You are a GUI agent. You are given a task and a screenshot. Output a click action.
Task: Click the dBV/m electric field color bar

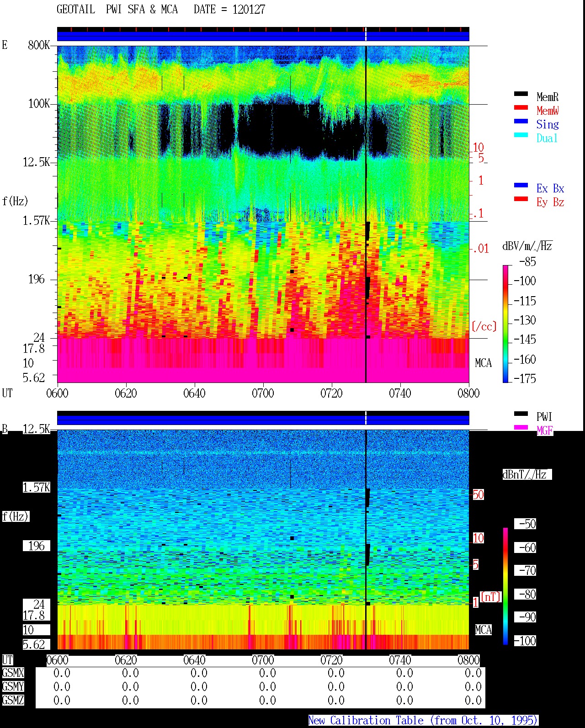(x=505, y=324)
